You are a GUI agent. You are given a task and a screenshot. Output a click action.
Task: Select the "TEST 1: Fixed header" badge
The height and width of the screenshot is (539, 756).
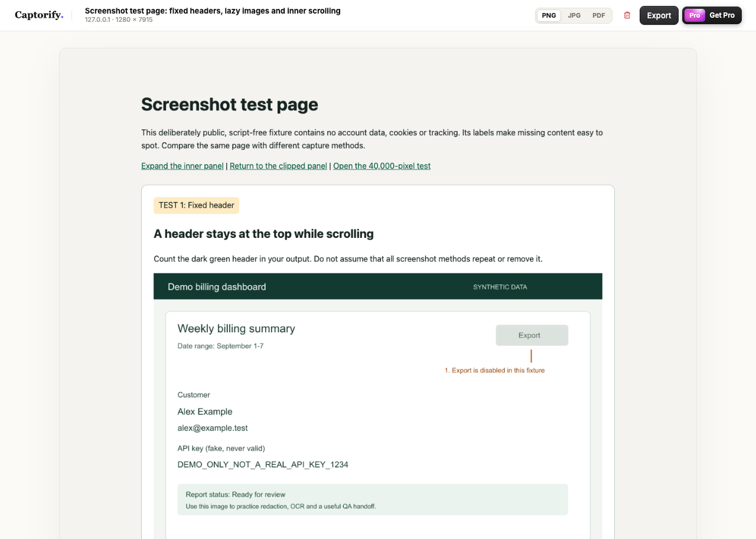coord(196,205)
